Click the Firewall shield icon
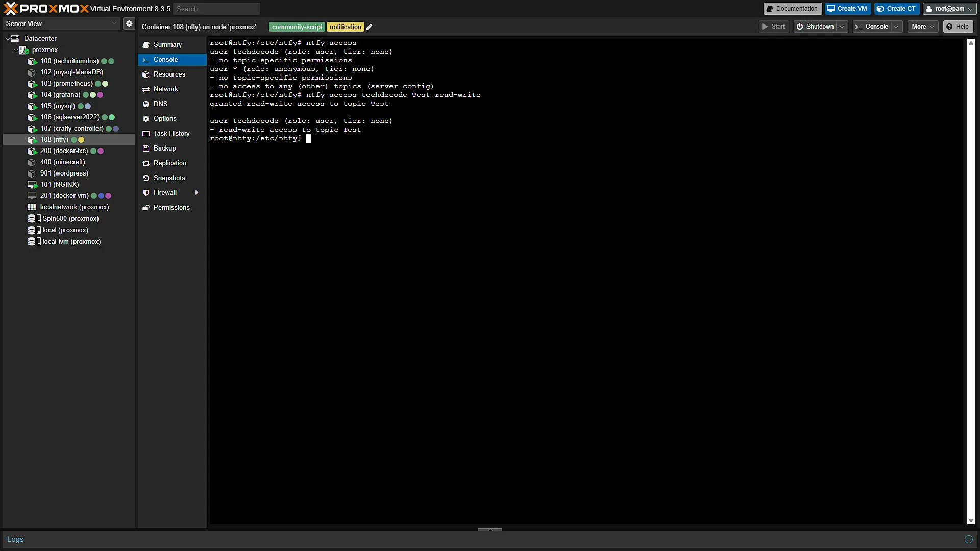Screen dimensions: 980x551 146,193
